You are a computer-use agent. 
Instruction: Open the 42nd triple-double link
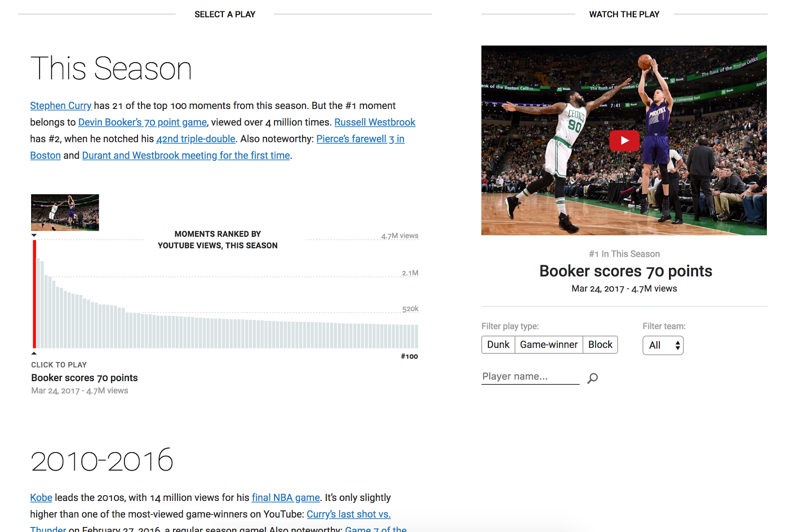[x=196, y=139]
